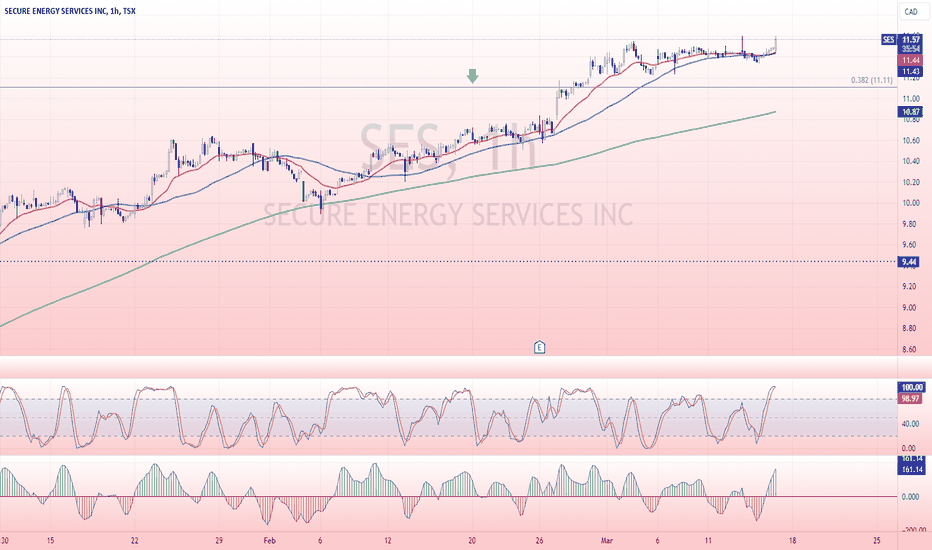Viewport: 932px width, 550px height.
Task: Click the '18' date on time axis
Action: click(792, 540)
